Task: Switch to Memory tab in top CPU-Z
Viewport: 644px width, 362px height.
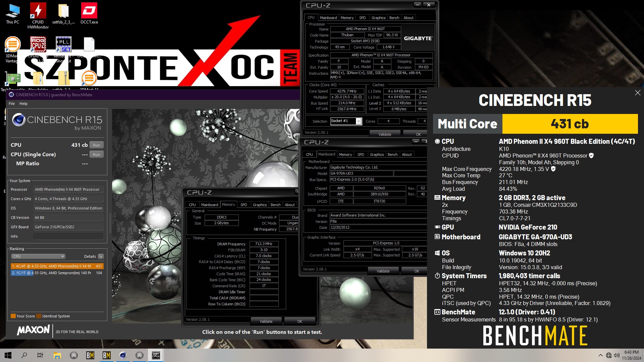Action: tap(347, 18)
